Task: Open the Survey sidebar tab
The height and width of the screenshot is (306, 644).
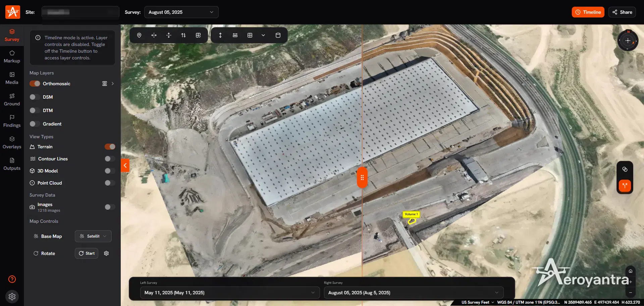Action: (x=12, y=35)
